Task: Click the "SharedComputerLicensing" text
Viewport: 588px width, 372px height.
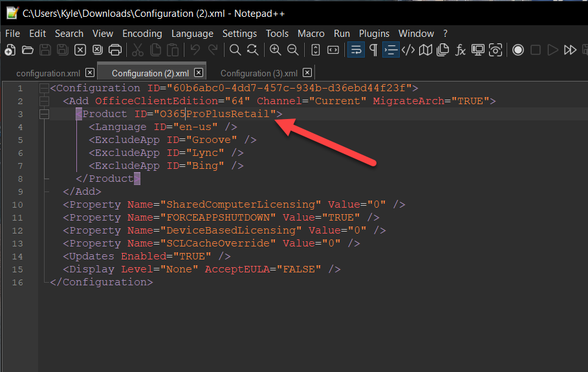Action: (241, 204)
